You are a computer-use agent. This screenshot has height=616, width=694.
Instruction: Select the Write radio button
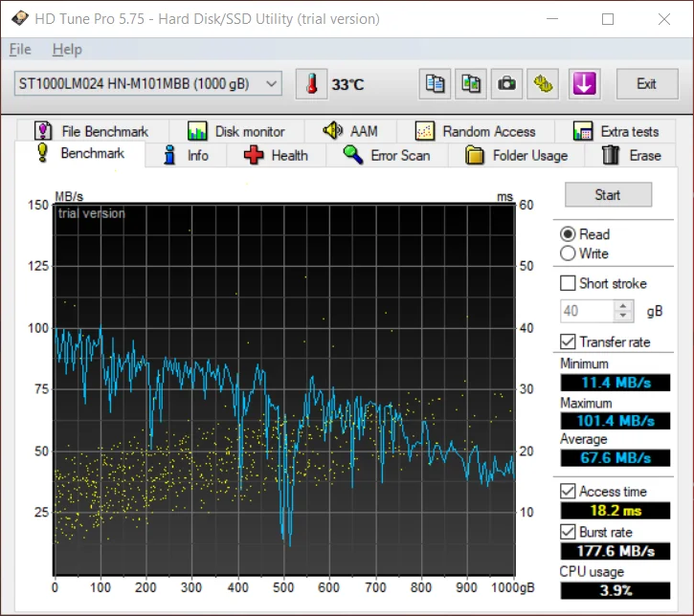pos(569,253)
